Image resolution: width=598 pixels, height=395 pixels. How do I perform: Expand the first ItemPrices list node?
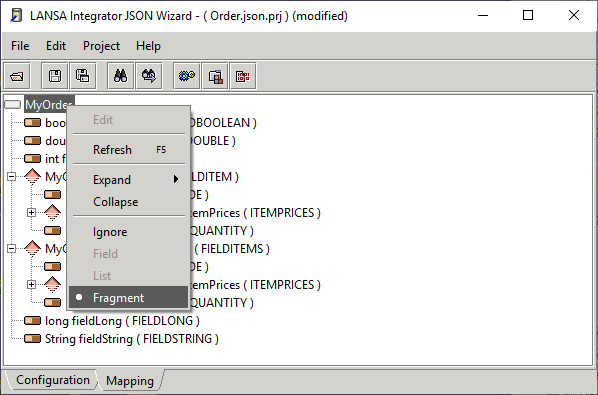[x=32, y=213]
